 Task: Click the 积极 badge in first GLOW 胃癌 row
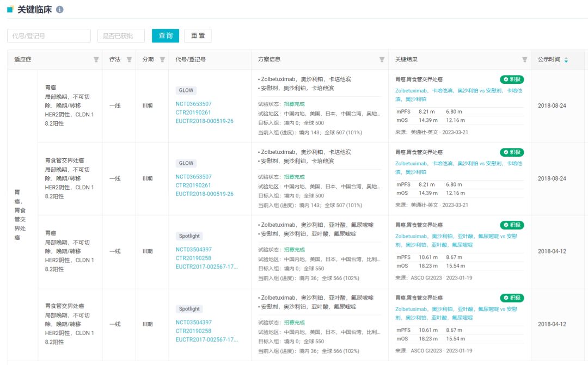point(512,79)
